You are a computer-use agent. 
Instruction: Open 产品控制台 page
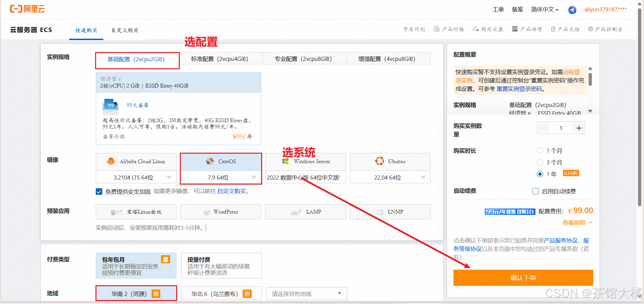click(x=605, y=29)
